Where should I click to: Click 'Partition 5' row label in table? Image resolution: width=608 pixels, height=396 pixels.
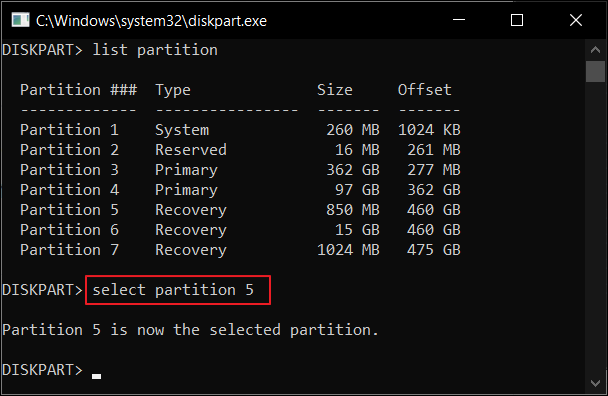point(69,210)
